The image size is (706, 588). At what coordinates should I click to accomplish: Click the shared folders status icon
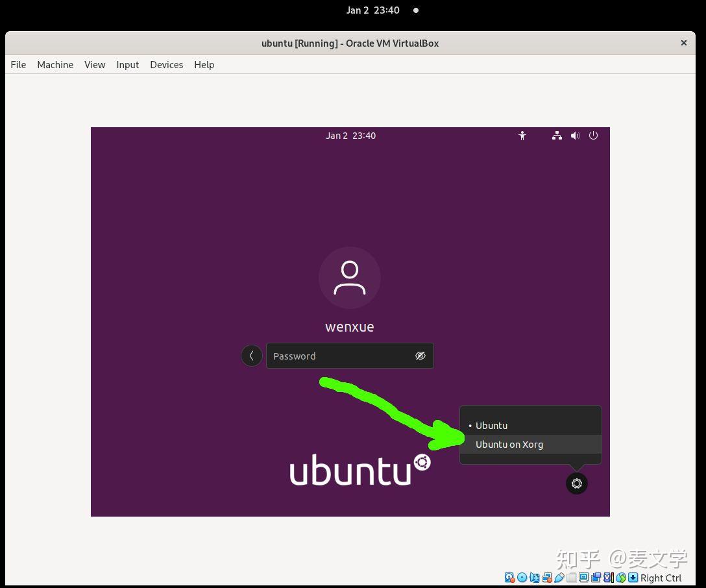(x=572, y=578)
